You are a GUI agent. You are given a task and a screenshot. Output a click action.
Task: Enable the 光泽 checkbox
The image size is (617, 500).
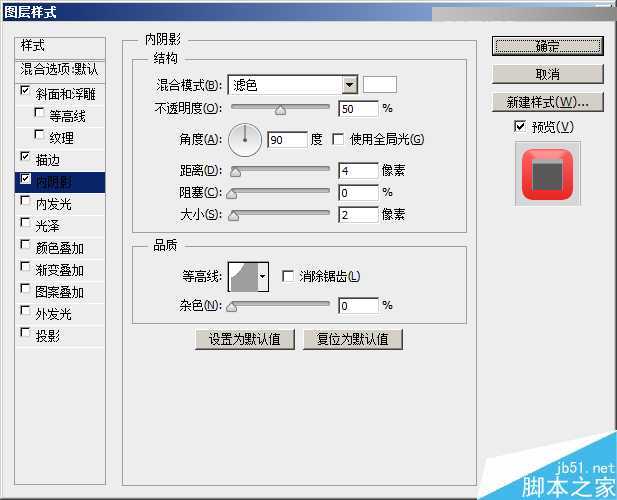click(25, 223)
